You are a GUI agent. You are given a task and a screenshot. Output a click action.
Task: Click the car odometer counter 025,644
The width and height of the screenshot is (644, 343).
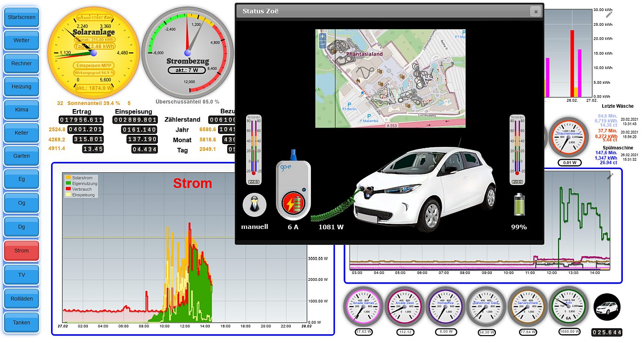click(x=607, y=332)
